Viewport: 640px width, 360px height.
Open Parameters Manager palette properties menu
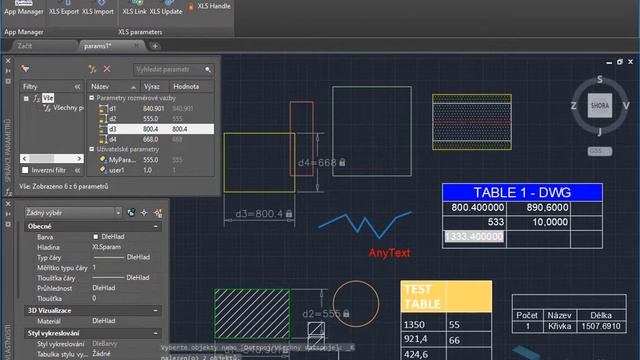pyautogui.click(x=8, y=81)
